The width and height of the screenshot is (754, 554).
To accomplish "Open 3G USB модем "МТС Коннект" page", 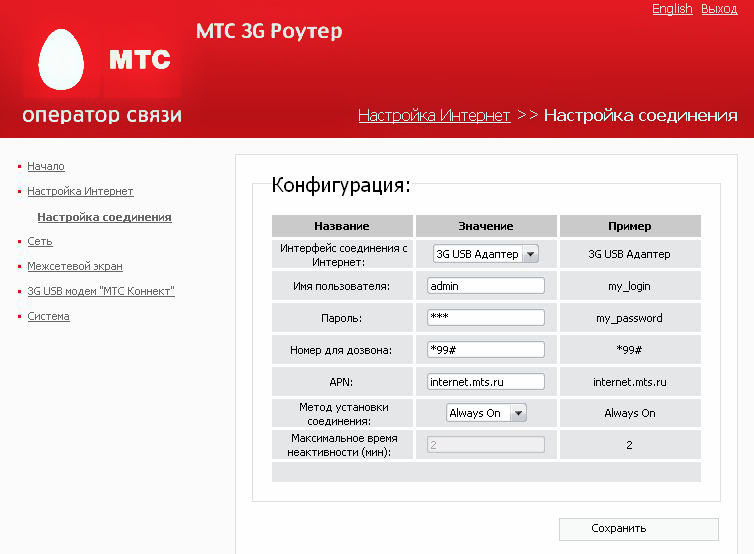I will point(101,291).
